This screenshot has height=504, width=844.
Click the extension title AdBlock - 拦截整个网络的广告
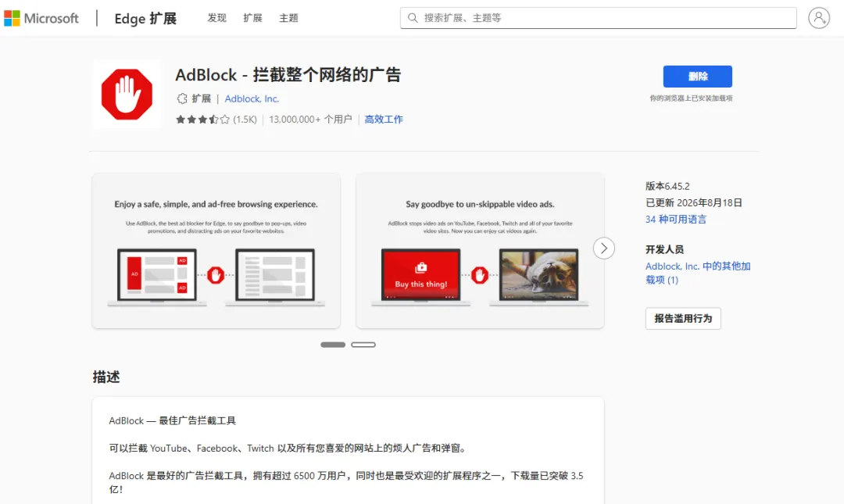pos(288,75)
